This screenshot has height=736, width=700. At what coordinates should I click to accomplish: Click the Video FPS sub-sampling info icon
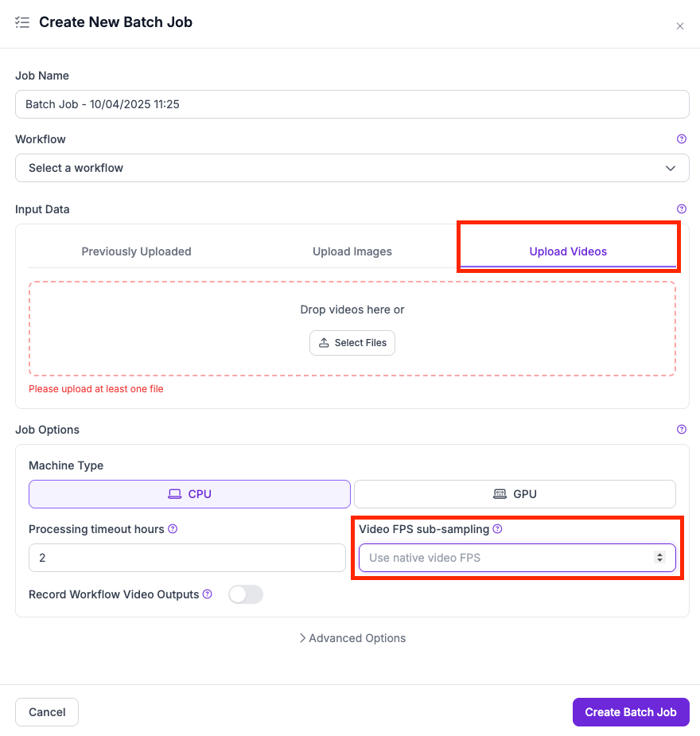pyautogui.click(x=498, y=529)
